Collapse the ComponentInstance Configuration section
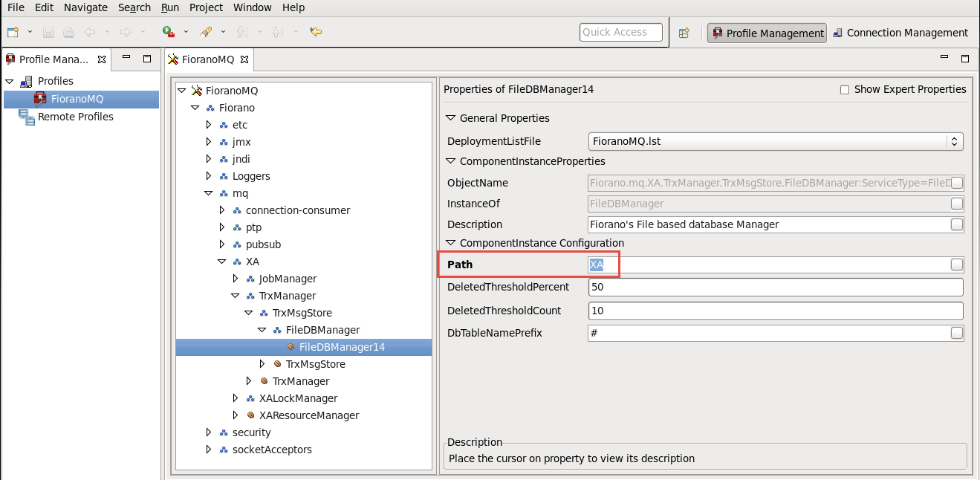The width and height of the screenshot is (980, 480). (450, 243)
